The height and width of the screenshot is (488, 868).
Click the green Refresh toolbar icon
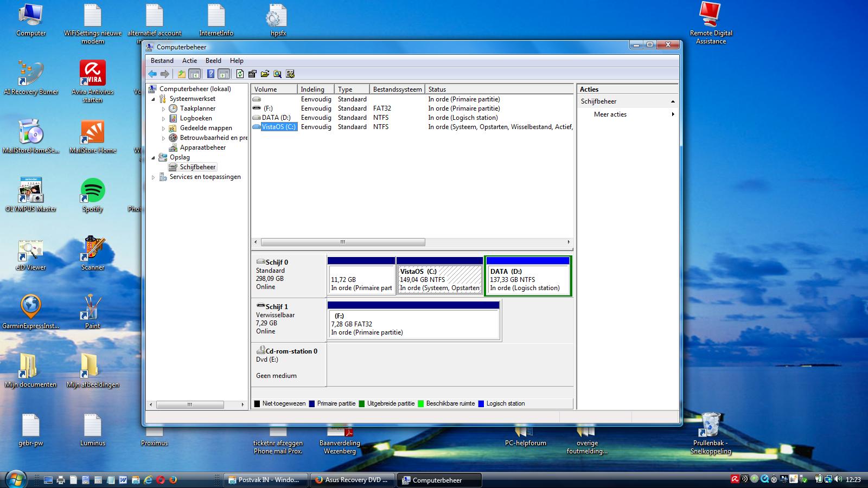pos(240,74)
